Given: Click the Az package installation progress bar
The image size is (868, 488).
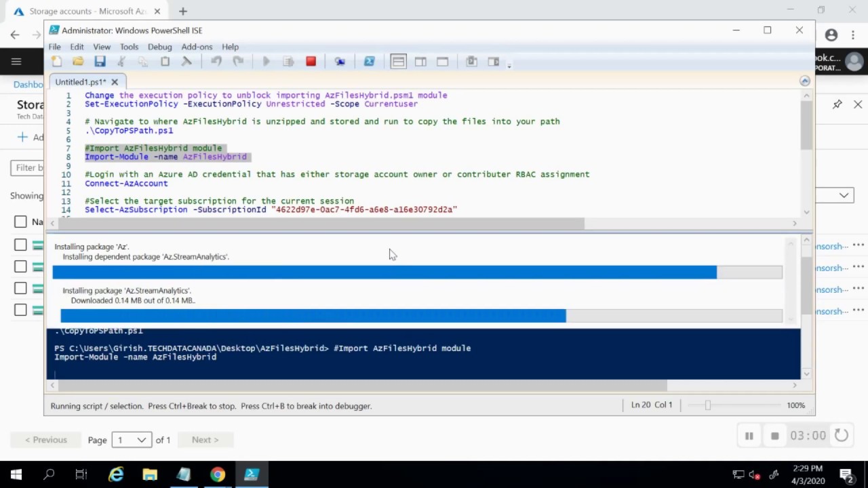Looking at the screenshot, I should coord(417,272).
